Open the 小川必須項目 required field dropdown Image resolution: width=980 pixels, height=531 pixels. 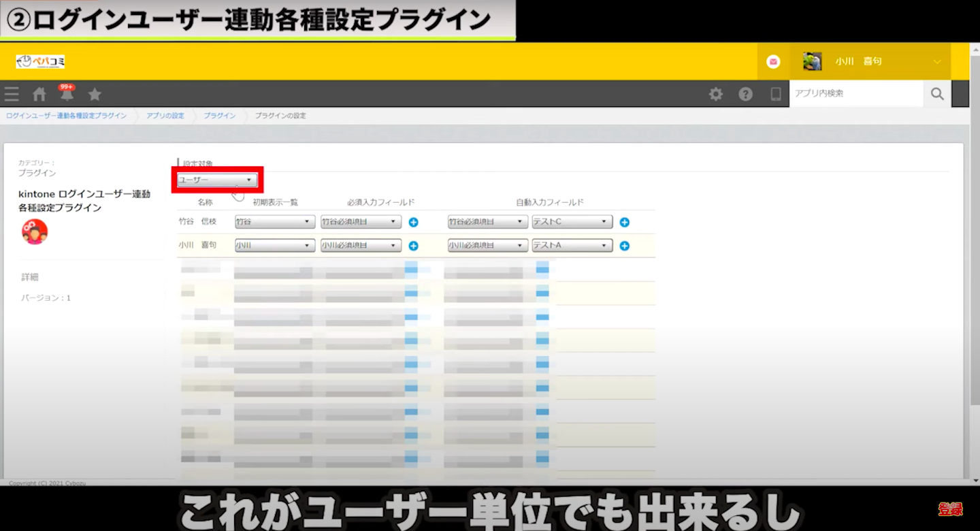tap(361, 246)
